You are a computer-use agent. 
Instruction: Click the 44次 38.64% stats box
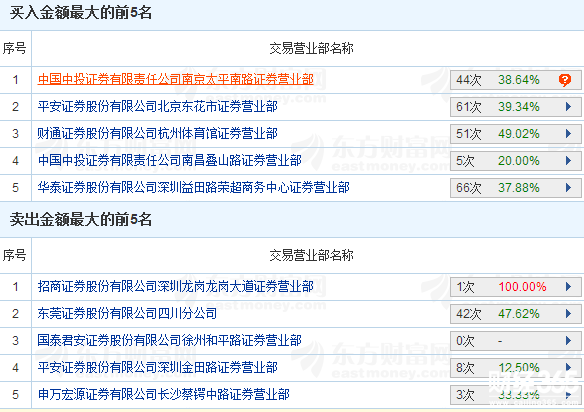pos(515,80)
